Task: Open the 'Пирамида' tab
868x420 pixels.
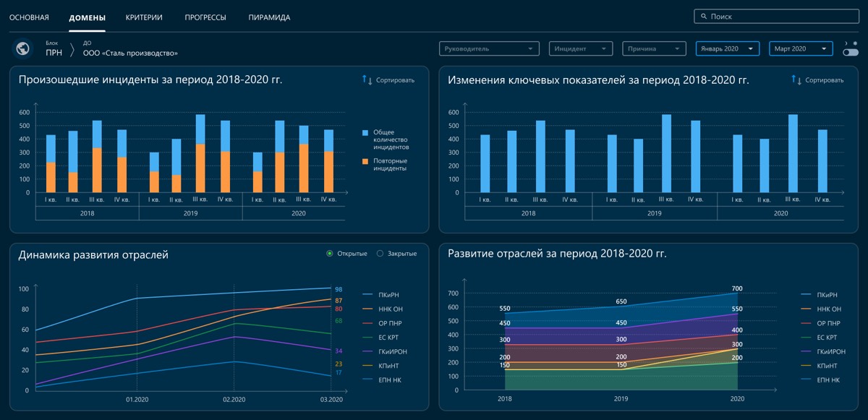Action: click(269, 17)
